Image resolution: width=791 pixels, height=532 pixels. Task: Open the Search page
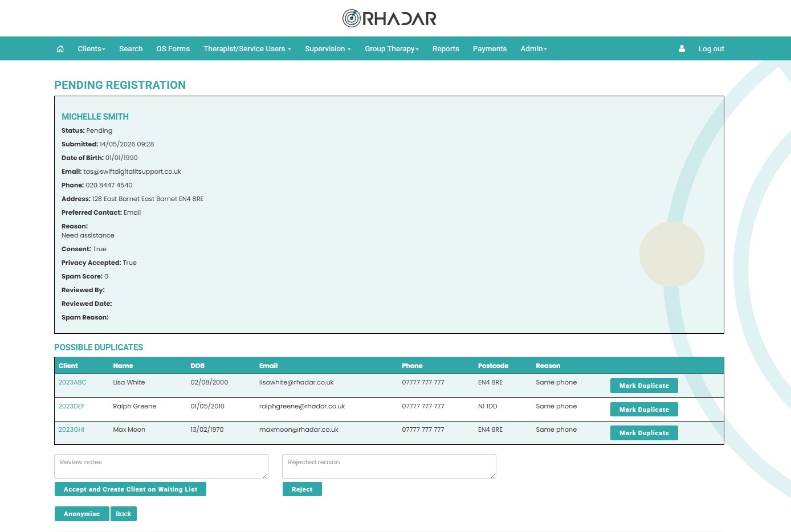tap(131, 49)
